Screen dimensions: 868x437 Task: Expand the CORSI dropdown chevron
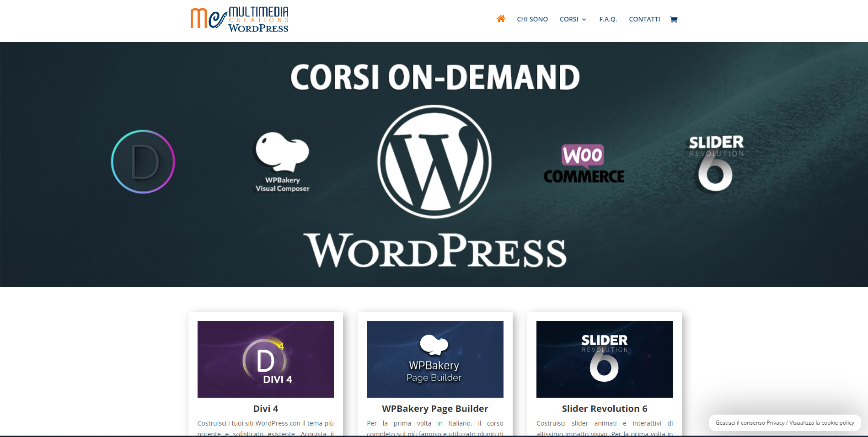[x=584, y=20]
